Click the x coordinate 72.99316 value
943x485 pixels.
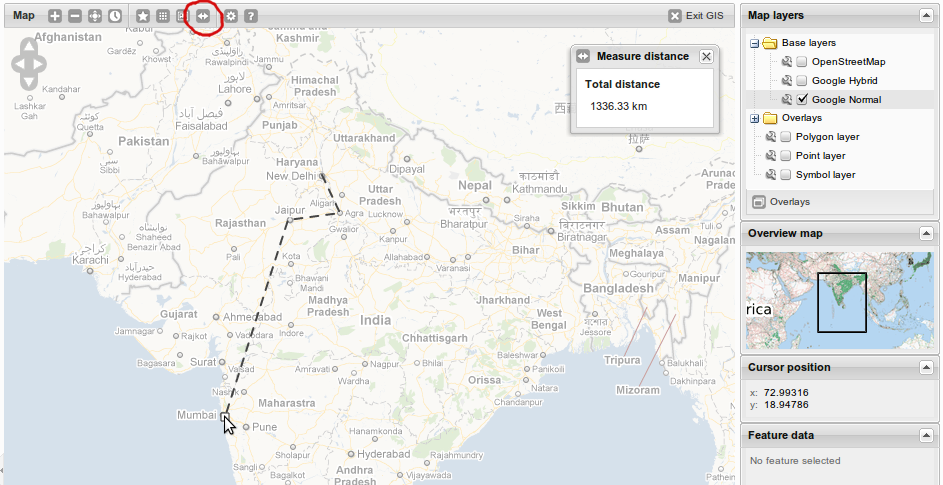coord(786,392)
